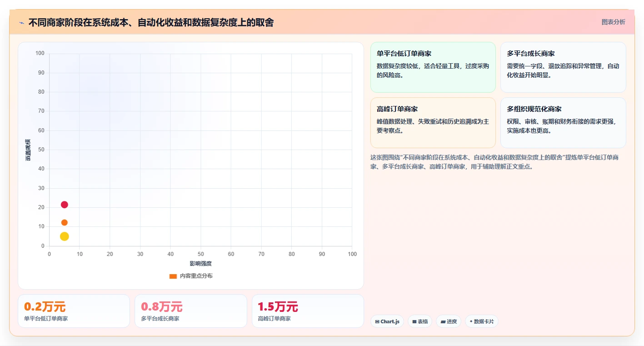The height and width of the screenshot is (346, 644).
Task: Click the 100 tick on the x-axis
Action: tap(352, 254)
